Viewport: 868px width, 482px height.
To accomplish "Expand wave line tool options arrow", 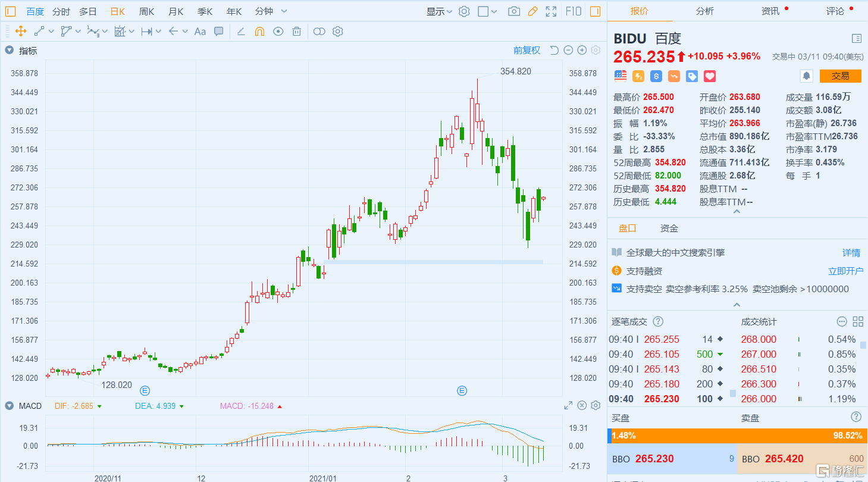I will click(105, 32).
